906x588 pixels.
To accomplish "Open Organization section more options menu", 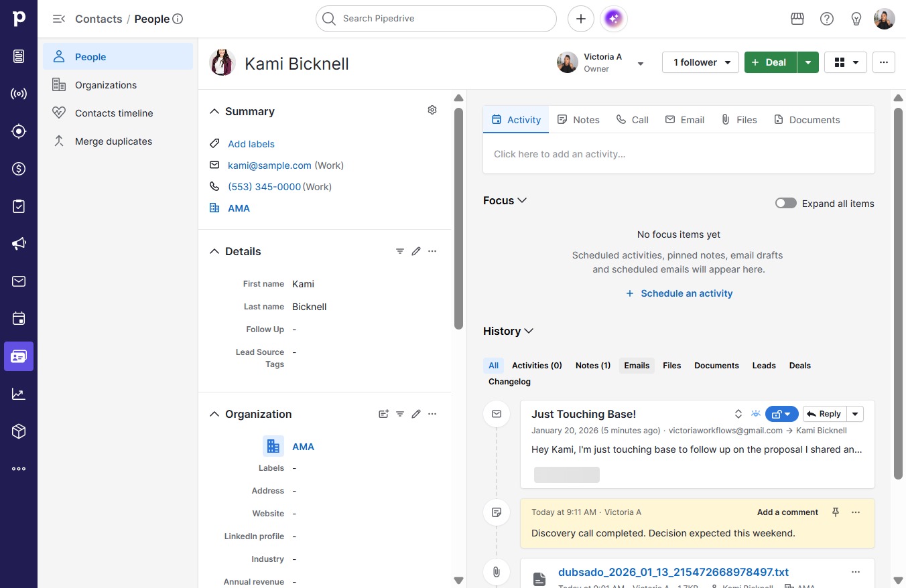I will pos(432,414).
